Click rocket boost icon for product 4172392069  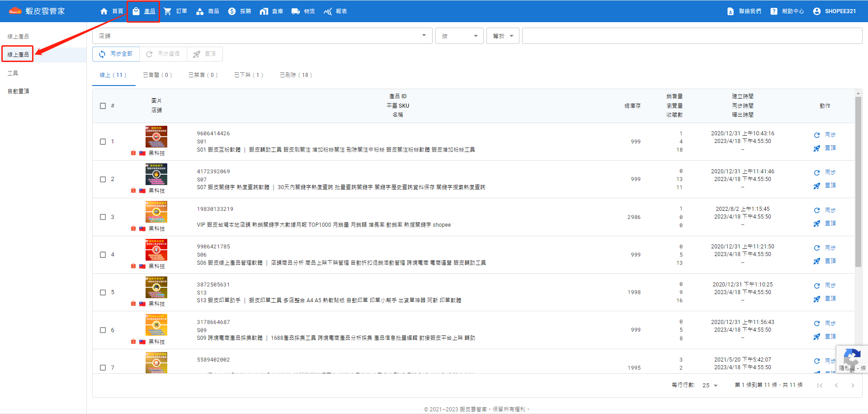pos(817,186)
